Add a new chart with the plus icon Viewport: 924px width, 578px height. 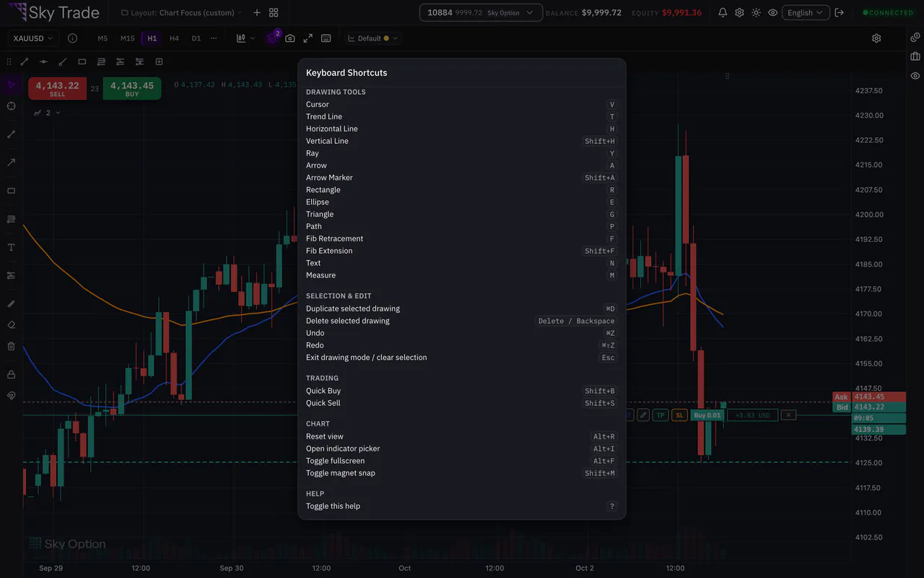pos(256,12)
